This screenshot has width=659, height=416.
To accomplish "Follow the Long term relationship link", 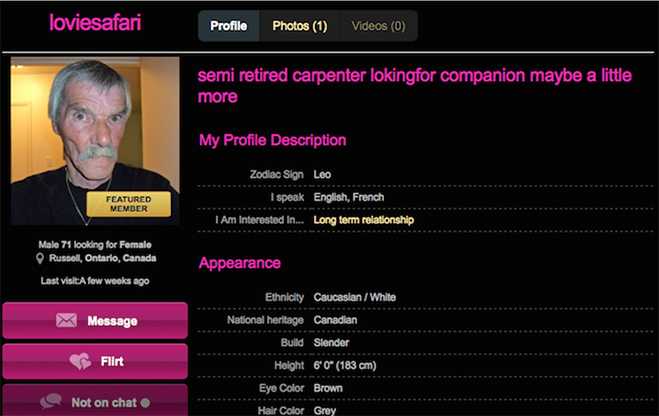I will tap(363, 220).
